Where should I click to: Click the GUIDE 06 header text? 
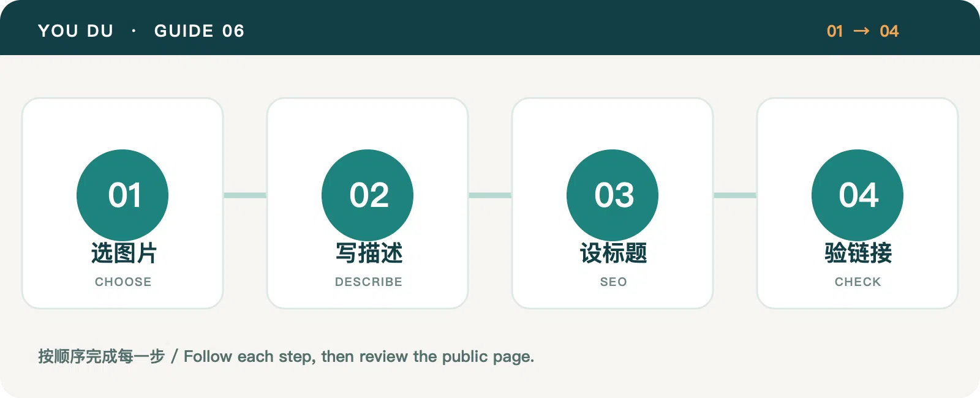tap(199, 31)
